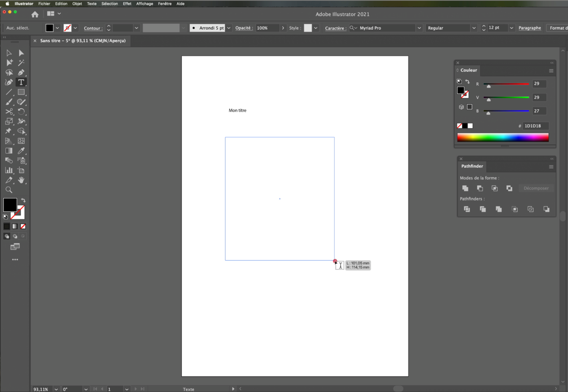The height and width of the screenshot is (392, 568).
Task: Select the Paintbrush tool
Action: [x=9, y=102]
